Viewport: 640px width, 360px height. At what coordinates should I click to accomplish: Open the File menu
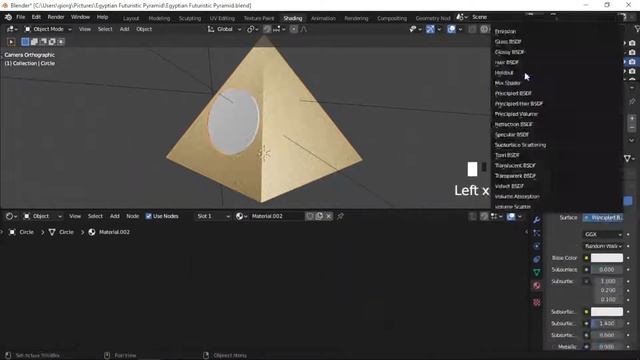[20, 17]
